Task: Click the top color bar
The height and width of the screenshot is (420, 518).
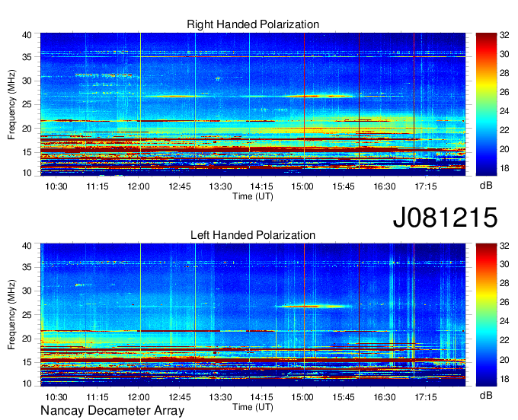Action: tap(486, 104)
